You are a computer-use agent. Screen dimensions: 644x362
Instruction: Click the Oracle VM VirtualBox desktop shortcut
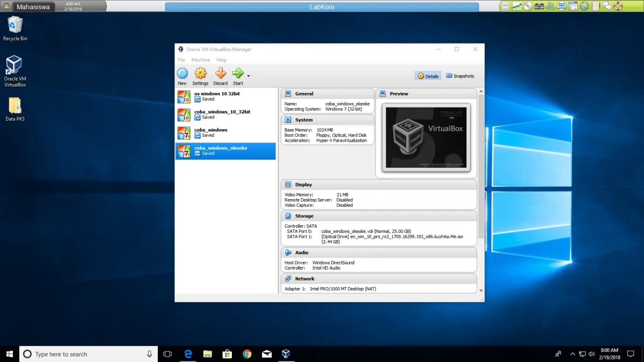(15, 72)
